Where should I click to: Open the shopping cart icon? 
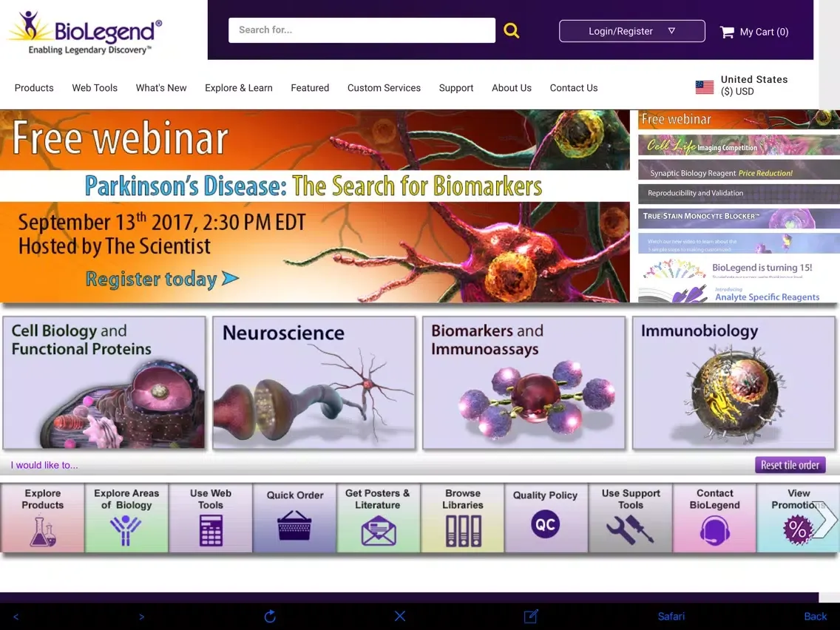726,32
